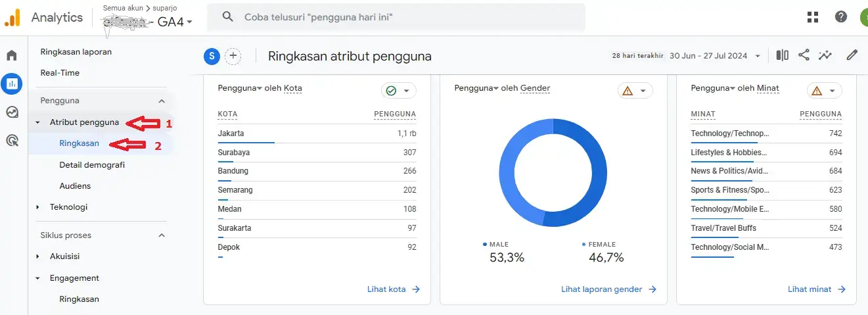Click the Depok city row
The height and width of the screenshot is (315, 868).
(x=317, y=247)
